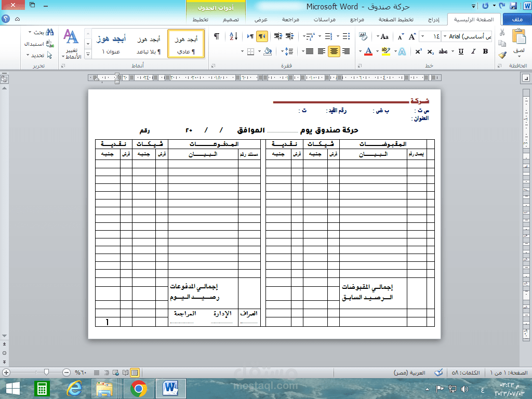Click the Line Spacing icon
The image size is (532, 399).
pyautogui.click(x=289, y=51)
